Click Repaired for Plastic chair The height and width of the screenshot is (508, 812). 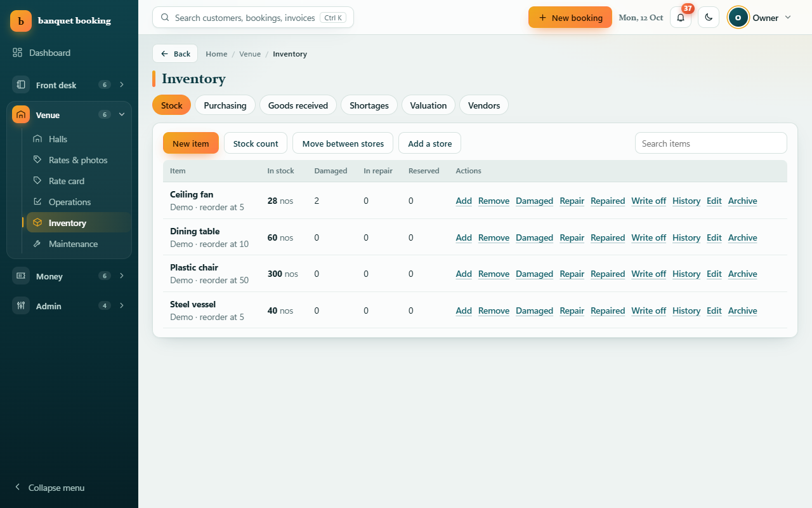coord(608,274)
